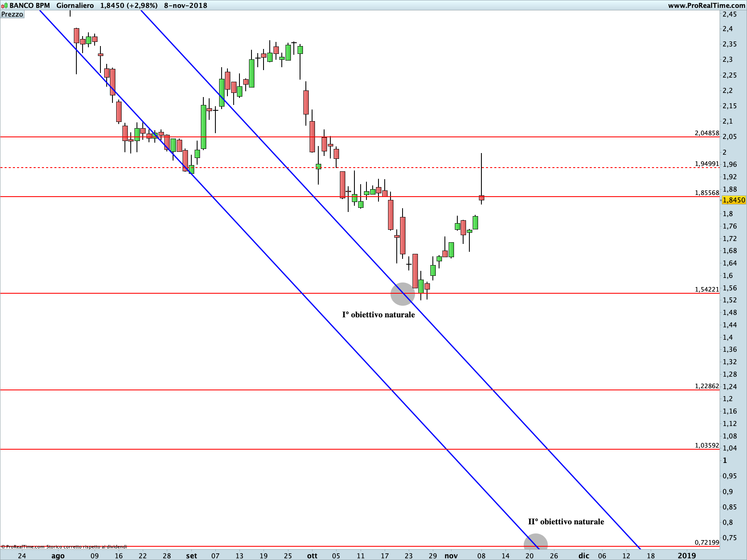Click the candlestick chart icon beside BANCO BPM
This screenshot has height=560, width=747.
click(x=4, y=5)
